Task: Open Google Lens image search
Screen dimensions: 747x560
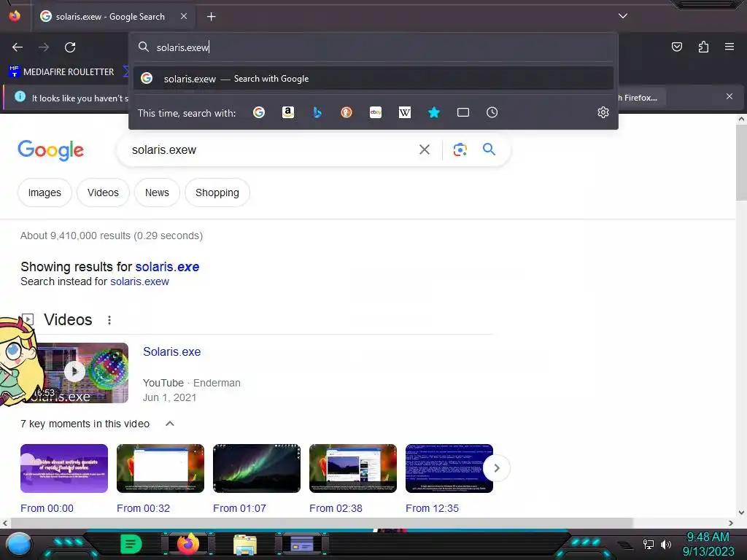Action: (460, 149)
